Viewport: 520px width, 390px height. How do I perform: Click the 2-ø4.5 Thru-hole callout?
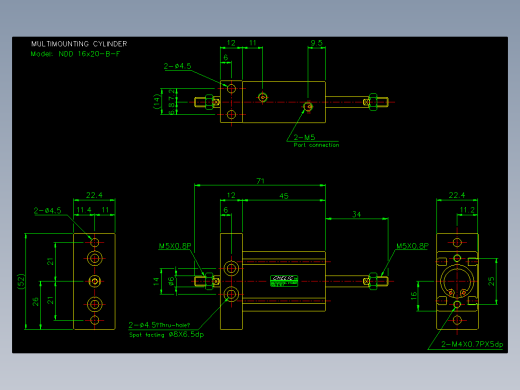[x=159, y=325]
